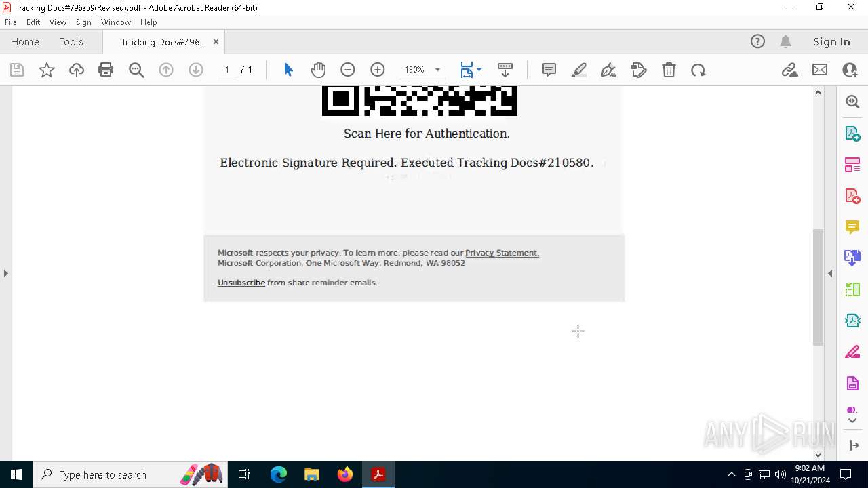
Task: Delete page trash icon
Action: click(x=669, y=70)
